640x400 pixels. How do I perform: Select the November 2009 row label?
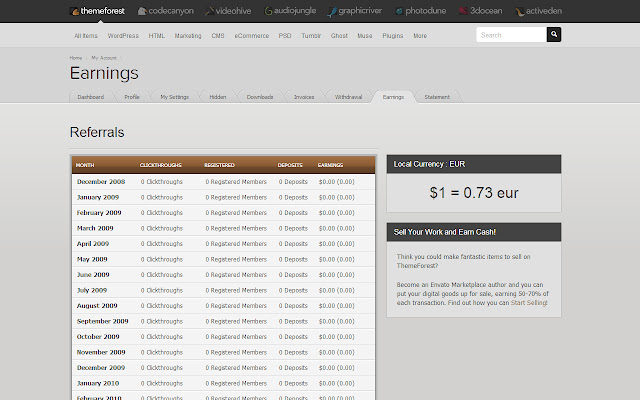click(x=101, y=353)
